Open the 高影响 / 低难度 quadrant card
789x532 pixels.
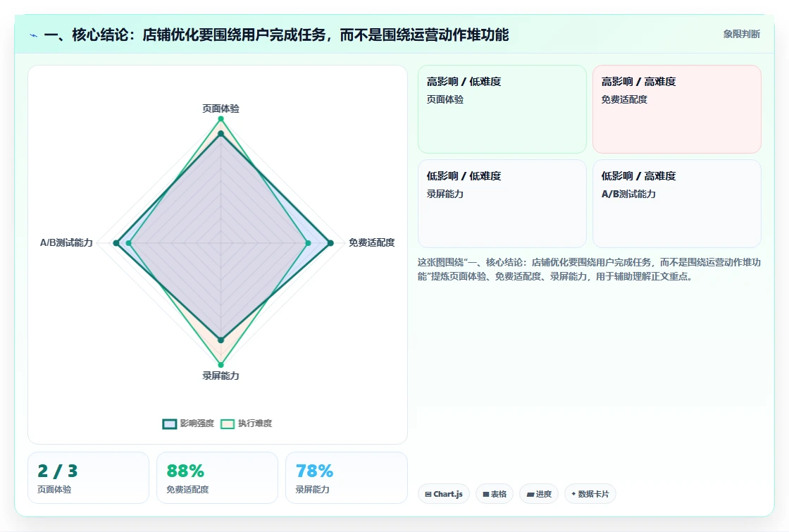502,109
